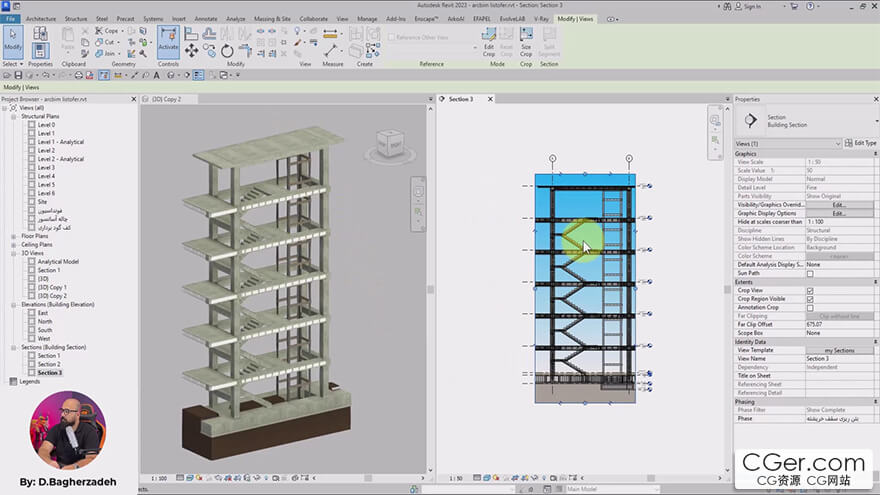Click Edit button for Visibility/Graphics Overrides
Viewport: 880px width, 495px height.
(x=839, y=205)
